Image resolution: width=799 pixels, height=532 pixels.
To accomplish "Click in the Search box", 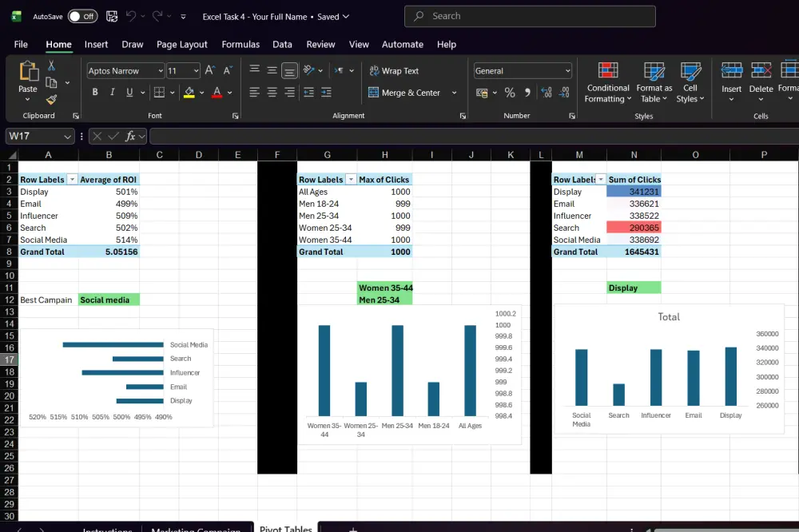I will tap(530, 16).
